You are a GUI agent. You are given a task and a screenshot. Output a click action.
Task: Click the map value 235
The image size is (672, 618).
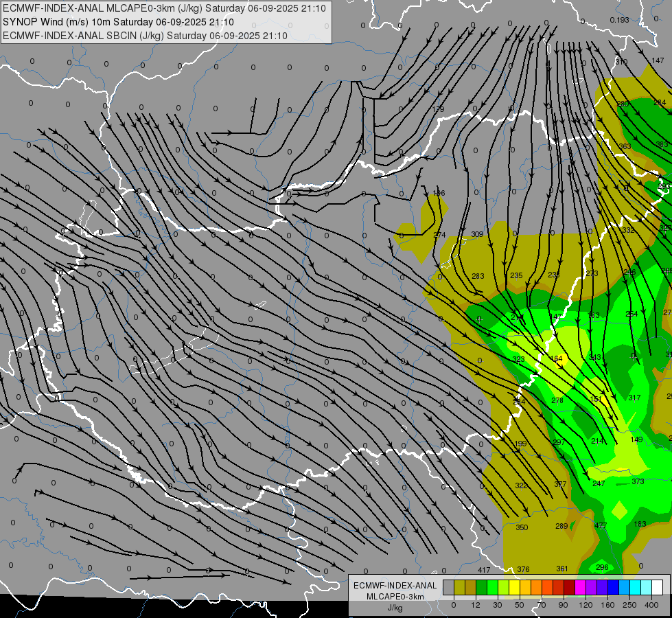click(516, 275)
